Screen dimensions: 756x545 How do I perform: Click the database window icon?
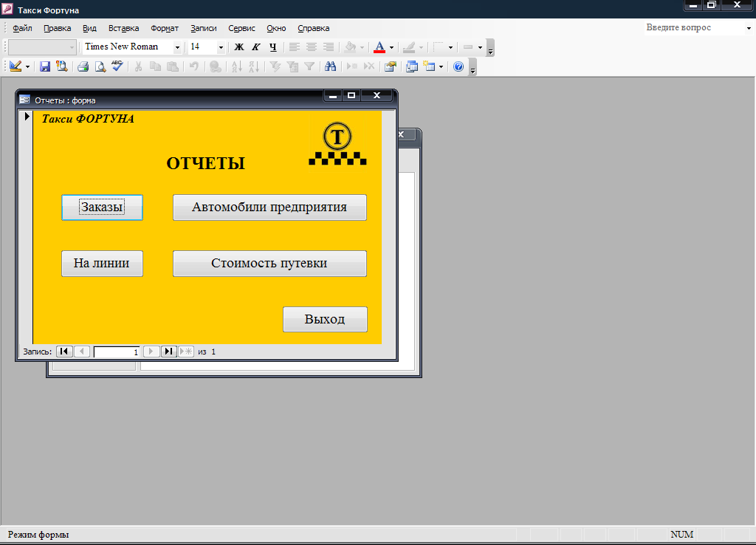(x=412, y=66)
